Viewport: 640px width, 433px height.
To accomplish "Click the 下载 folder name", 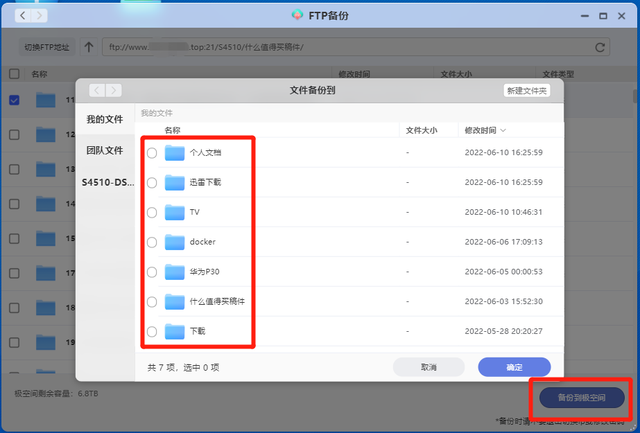I will [198, 331].
